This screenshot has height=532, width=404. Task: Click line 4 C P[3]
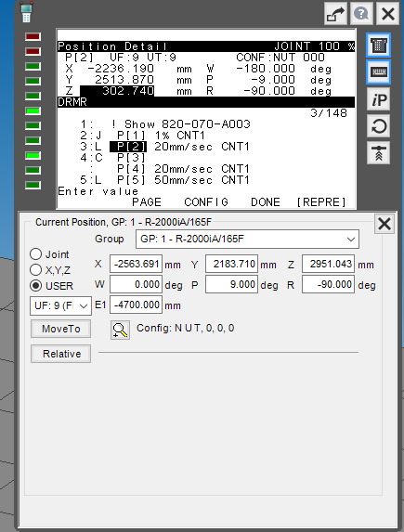point(113,158)
